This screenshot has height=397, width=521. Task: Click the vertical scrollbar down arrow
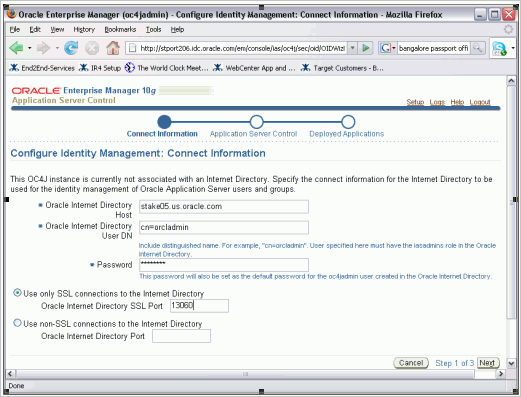(x=511, y=363)
